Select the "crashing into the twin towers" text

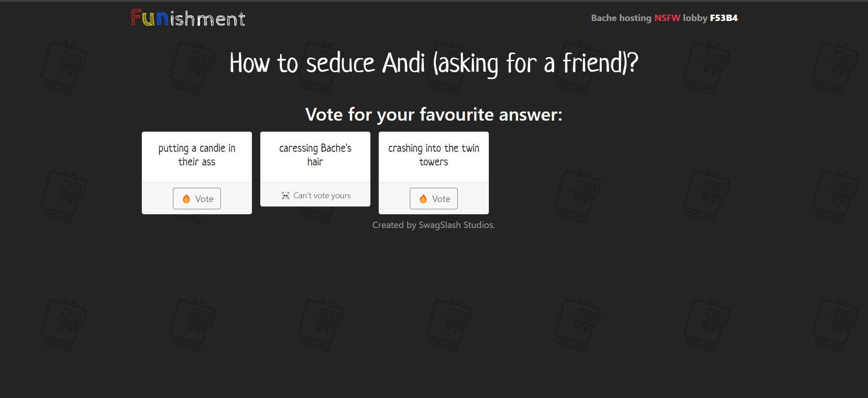(x=434, y=155)
